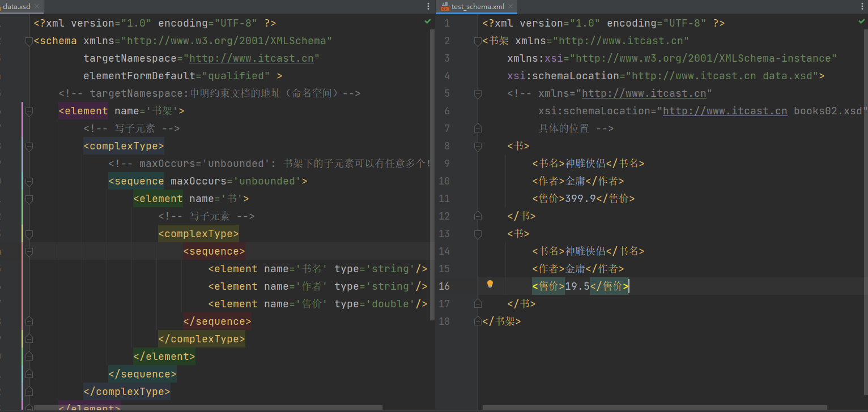Fold the first complexType block in data.xsd
Image resolution: width=868 pixels, height=412 pixels.
click(29, 146)
